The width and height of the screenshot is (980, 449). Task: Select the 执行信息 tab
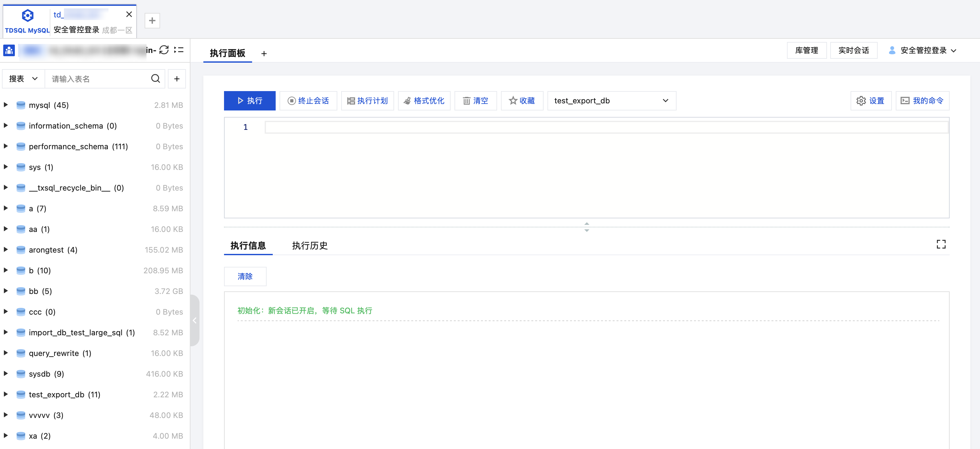point(248,245)
